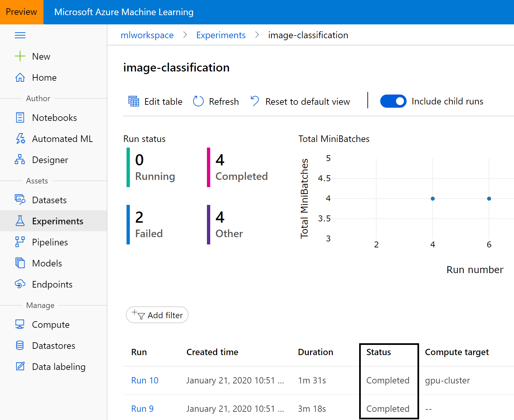Open the Endpoints page
This screenshot has height=420, width=514.
52,284
